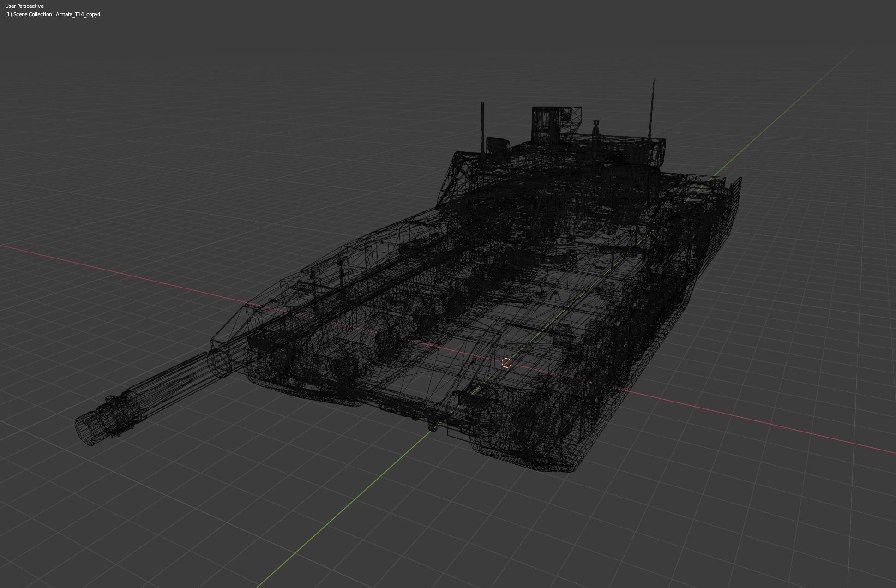Viewport: 896px width, 588px height.
Task: Click the "User Perspective" view label
Action: click(24, 6)
